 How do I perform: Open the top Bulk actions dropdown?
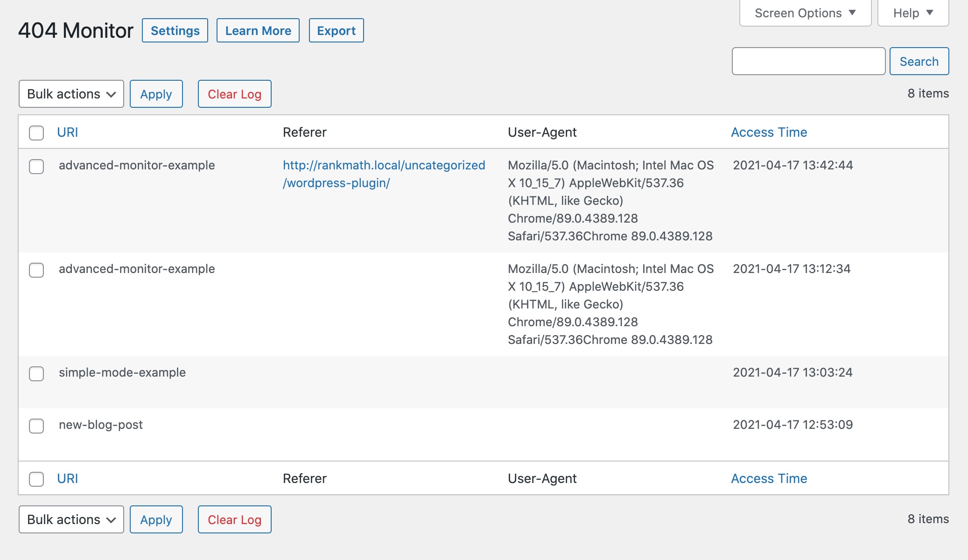tap(71, 94)
